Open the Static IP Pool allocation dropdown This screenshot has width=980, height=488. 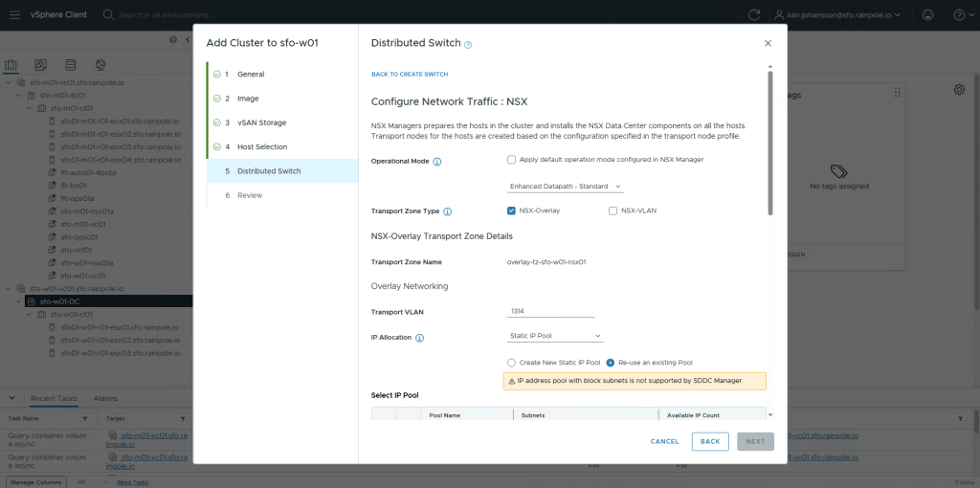click(x=555, y=336)
